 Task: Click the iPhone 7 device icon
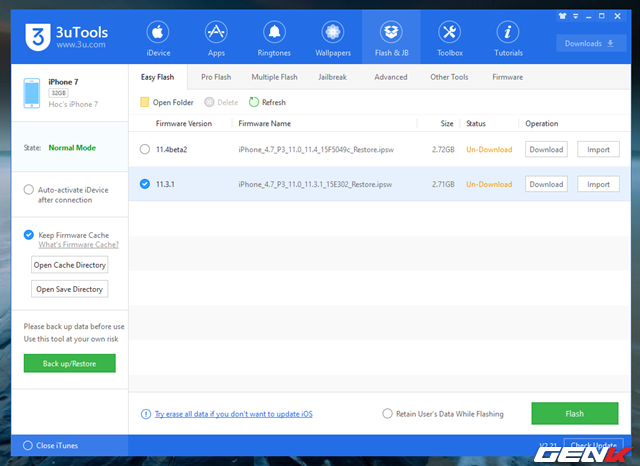click(x=32, y=93)
